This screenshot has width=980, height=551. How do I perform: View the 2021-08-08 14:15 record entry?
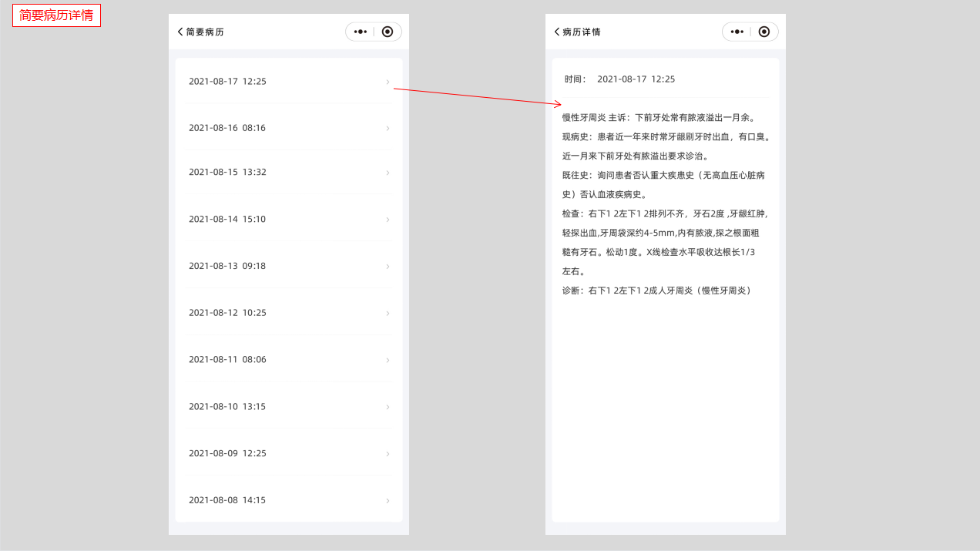click(227, 500)
